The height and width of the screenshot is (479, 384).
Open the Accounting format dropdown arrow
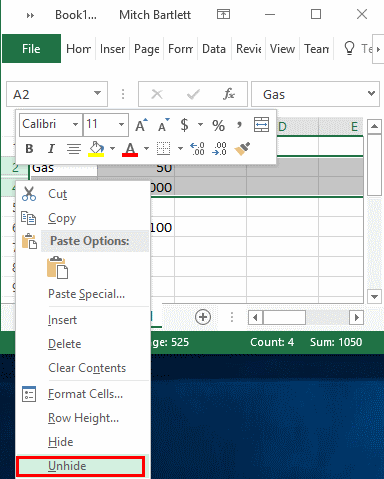[200, 125]
